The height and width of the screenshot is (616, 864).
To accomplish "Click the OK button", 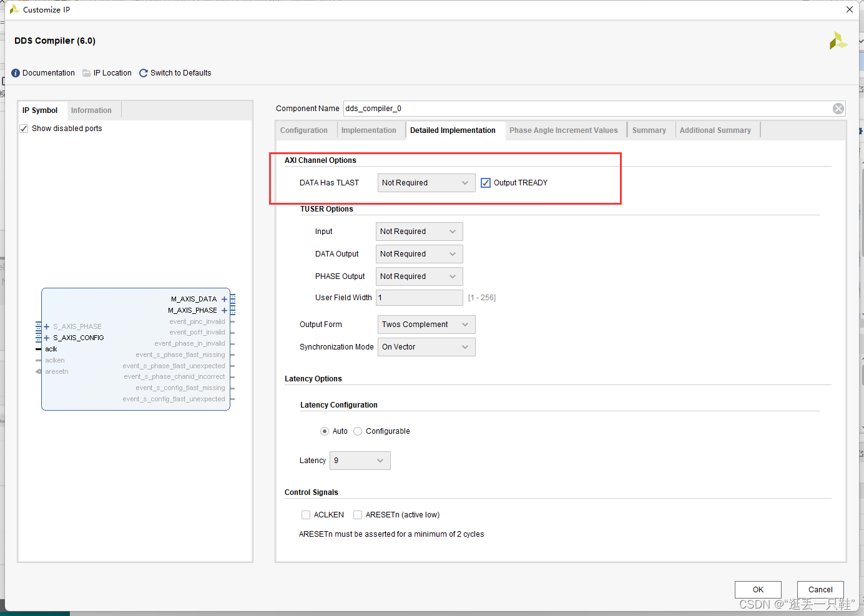I will click(x=758, y=590).
